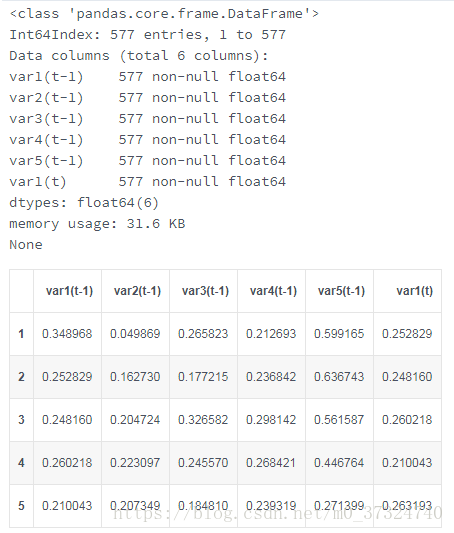Click cell value 0.348968
Screen dimensions: 454x533
67,334
